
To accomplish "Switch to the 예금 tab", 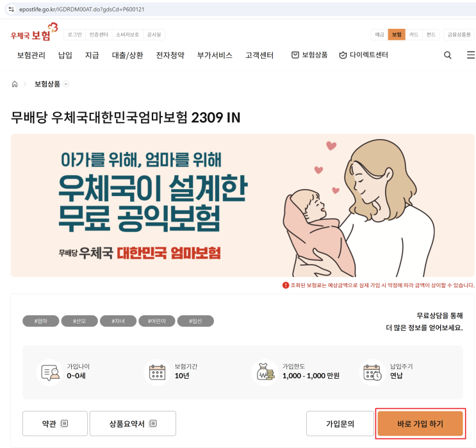I will [379, 35].
